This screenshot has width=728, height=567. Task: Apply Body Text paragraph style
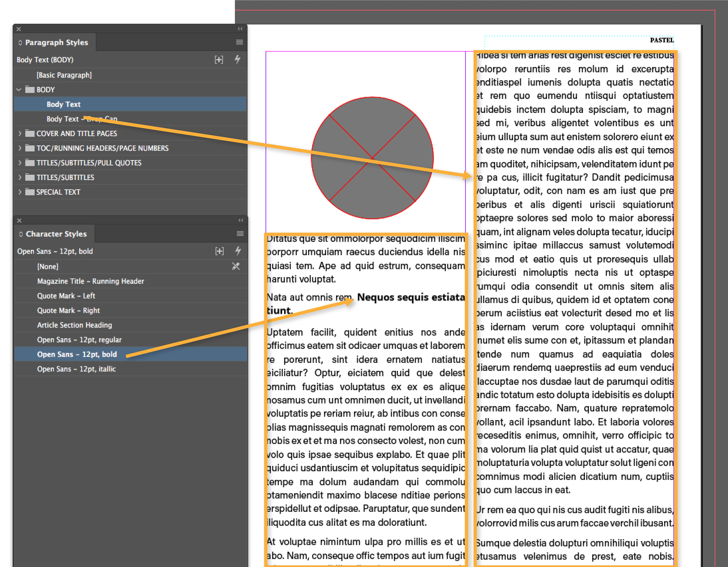pyautogui.click(x=63, y=105)
